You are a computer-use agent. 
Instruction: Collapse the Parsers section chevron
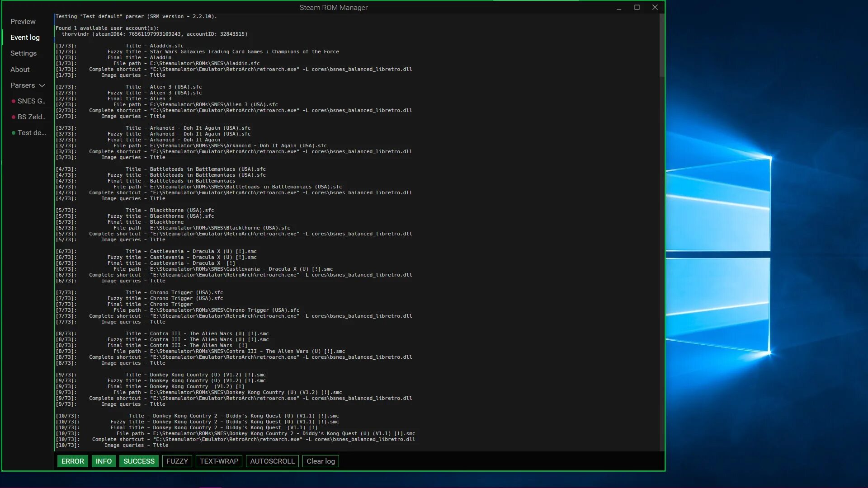click(x=42, y=85)
